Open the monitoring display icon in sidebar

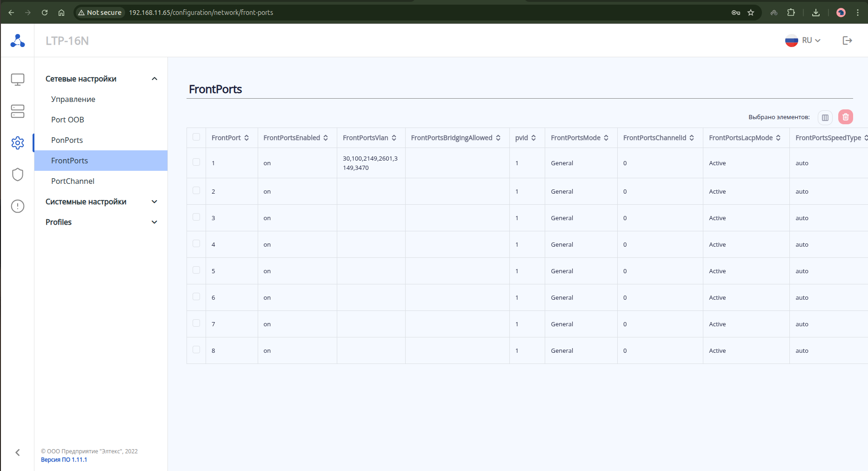point(18,80)
